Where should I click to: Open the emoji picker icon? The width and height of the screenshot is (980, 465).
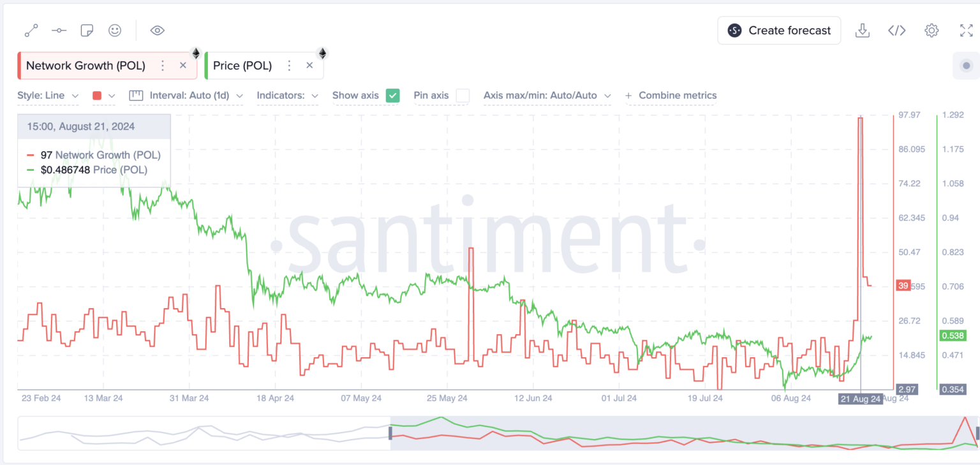(115, 30)
